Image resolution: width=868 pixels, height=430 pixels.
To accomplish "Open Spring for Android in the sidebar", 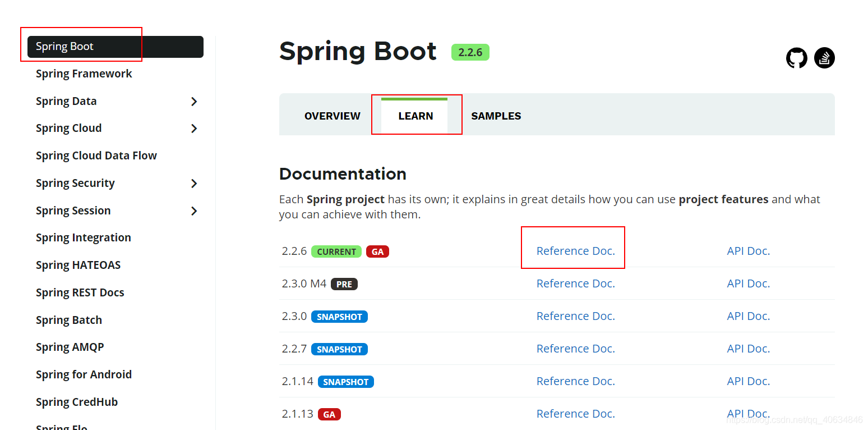I will tap(84, 375).
